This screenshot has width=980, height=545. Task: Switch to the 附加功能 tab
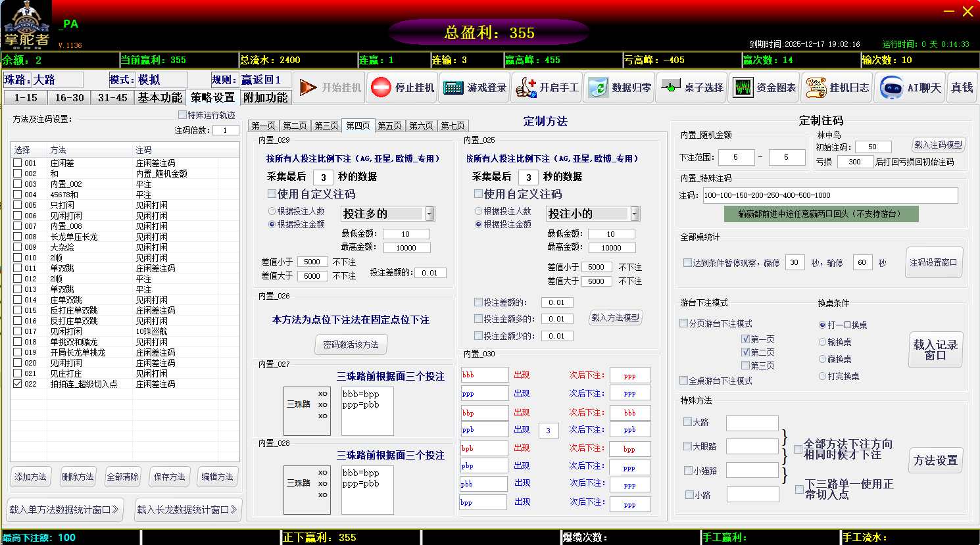coord(265,97)
